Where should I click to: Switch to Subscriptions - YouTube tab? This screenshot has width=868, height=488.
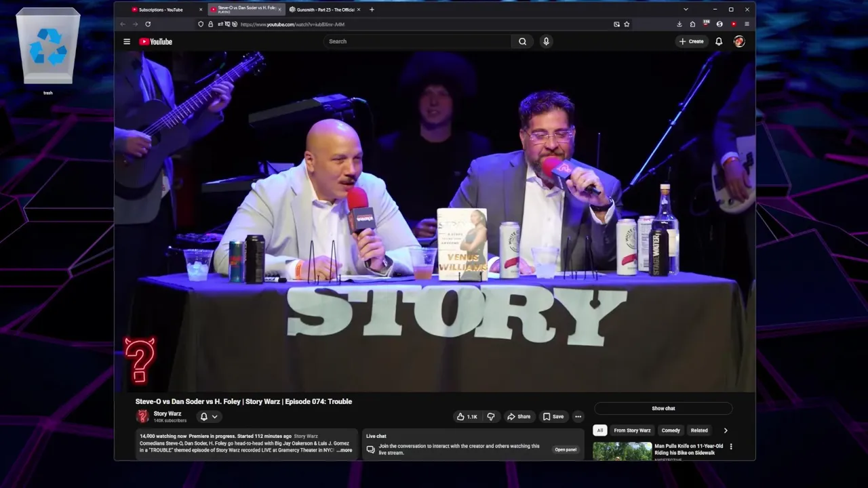click(x=160, y=9)
